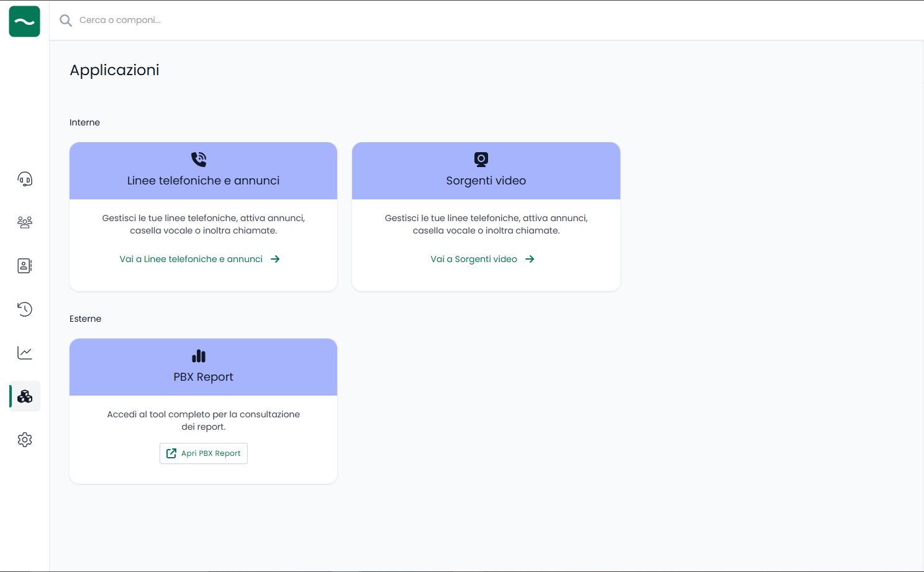Select the Applications cubes icon in sidebar
Image resolution: width=924 pixels, height=572 pixels.
click(x=25, y=396)
